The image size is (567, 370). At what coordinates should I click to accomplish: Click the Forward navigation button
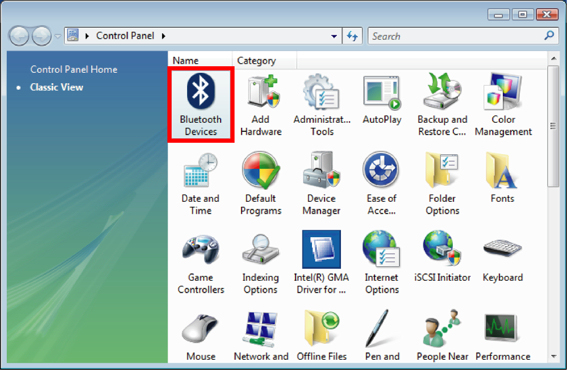[42, 36]
